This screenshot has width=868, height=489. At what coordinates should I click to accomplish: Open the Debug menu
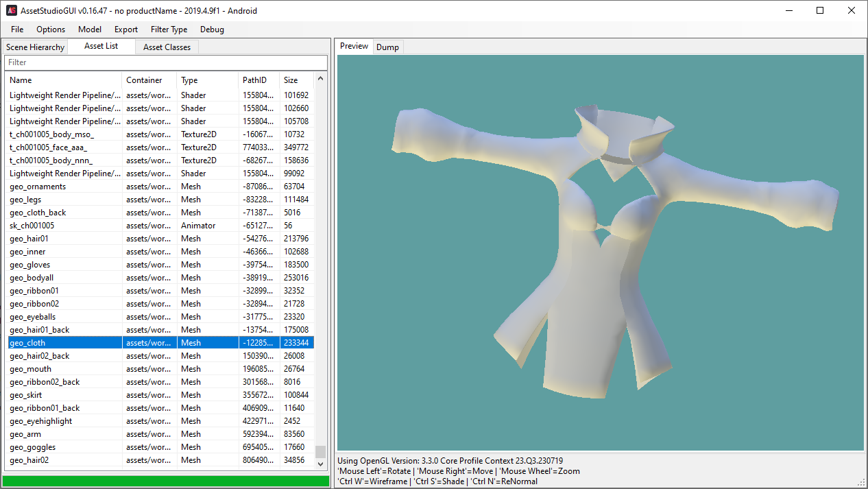(212, 29)
